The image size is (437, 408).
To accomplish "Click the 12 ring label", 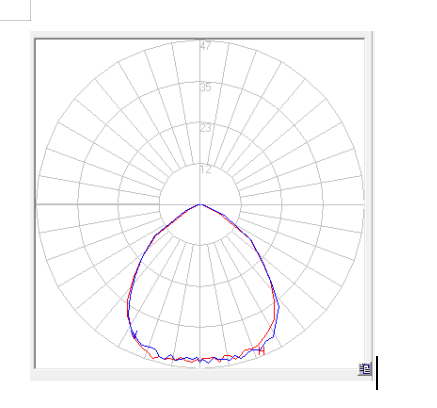I will pos(205,170).
